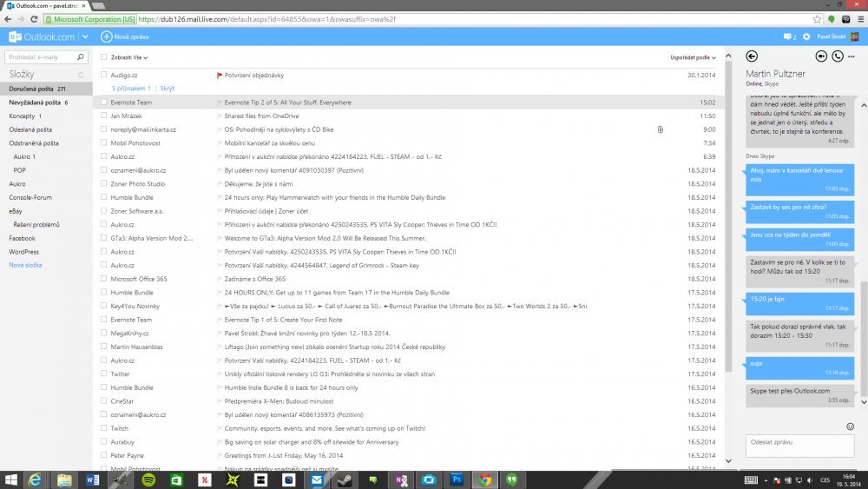Refresh the folders list
The image size is (868, 489).
80,74
